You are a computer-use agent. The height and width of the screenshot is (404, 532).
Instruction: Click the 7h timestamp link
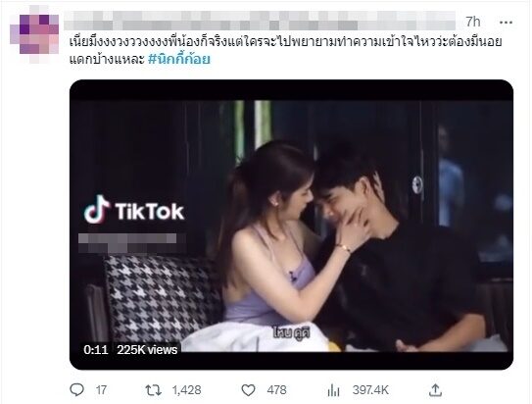[473, 23]
